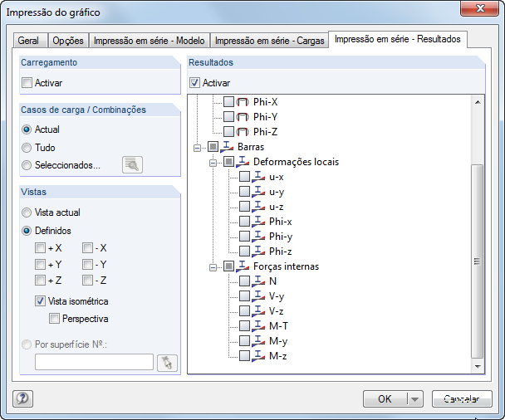Select the Tudo radio button

pos(27,147)
